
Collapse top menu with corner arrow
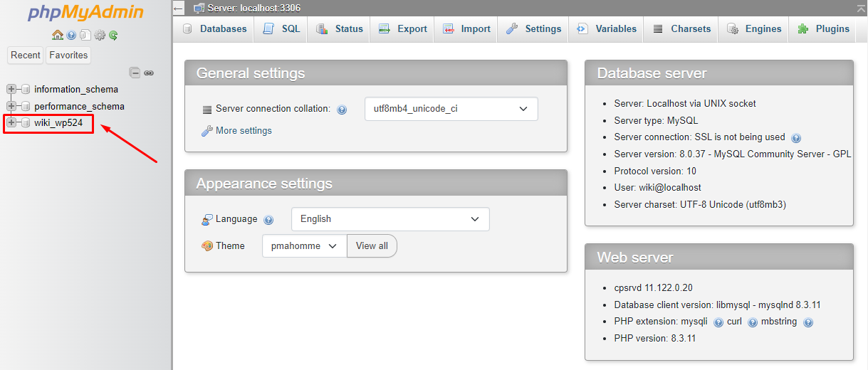[x=862, y=8]
